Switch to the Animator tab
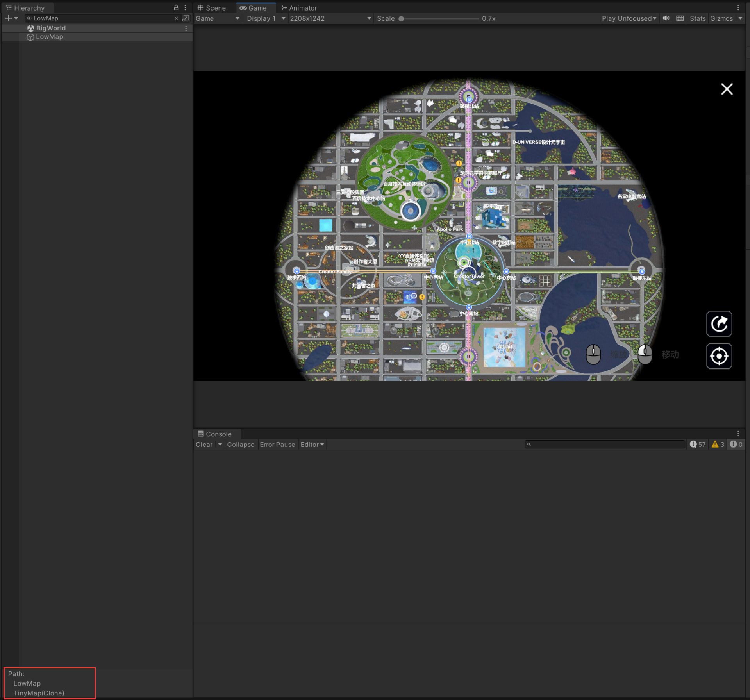The width and height of the screenshot is (750, 700). [299, 8]
